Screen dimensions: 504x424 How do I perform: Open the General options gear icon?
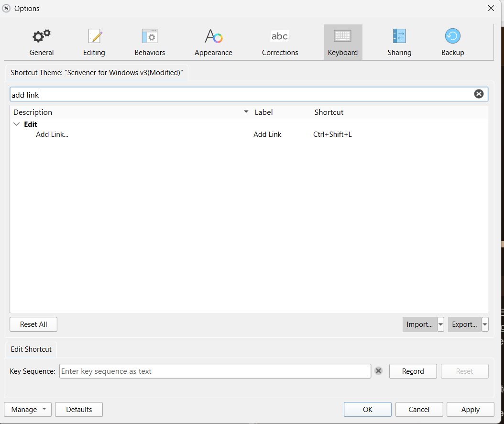(x=42, y=37)
